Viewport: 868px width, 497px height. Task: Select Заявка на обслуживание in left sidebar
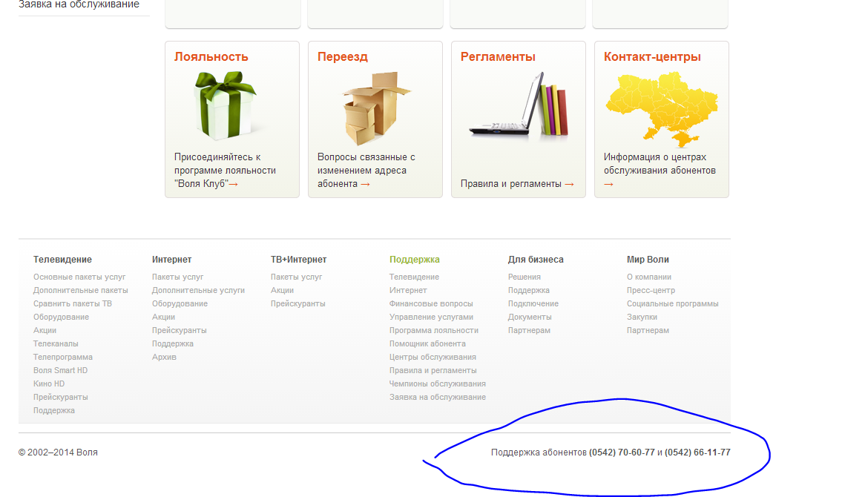coord(79,4)
